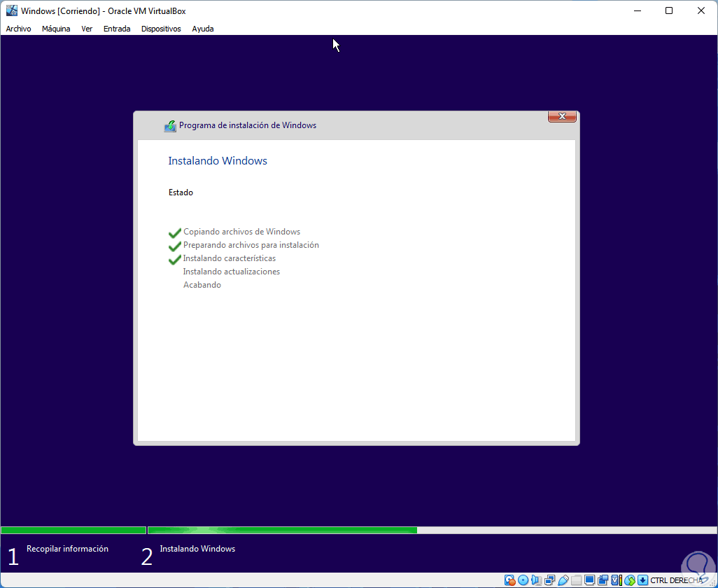The width and height of the screenshot is (718, 588).
Task: Click the recording screens status icon
Action: click(603, 580)
